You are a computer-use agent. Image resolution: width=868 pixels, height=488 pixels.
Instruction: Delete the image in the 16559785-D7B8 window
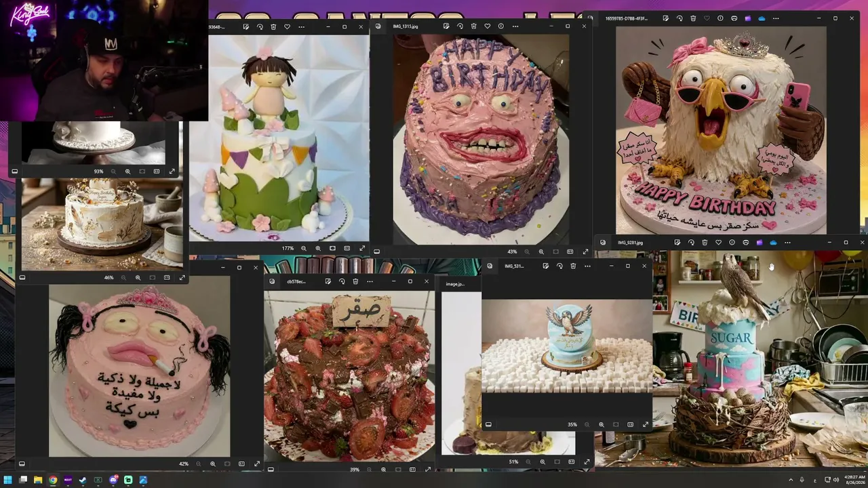coord(693,18)
